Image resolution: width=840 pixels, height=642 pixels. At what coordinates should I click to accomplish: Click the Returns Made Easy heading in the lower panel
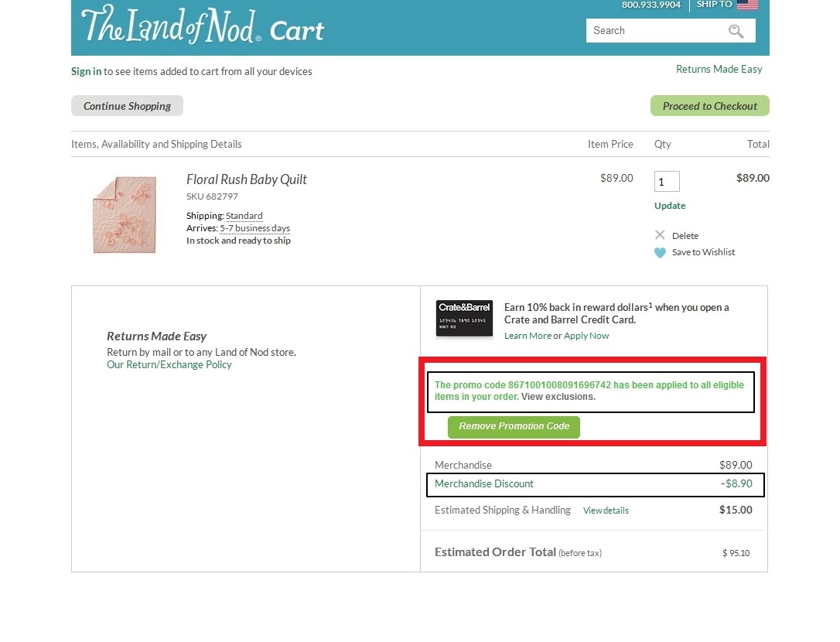156,336
